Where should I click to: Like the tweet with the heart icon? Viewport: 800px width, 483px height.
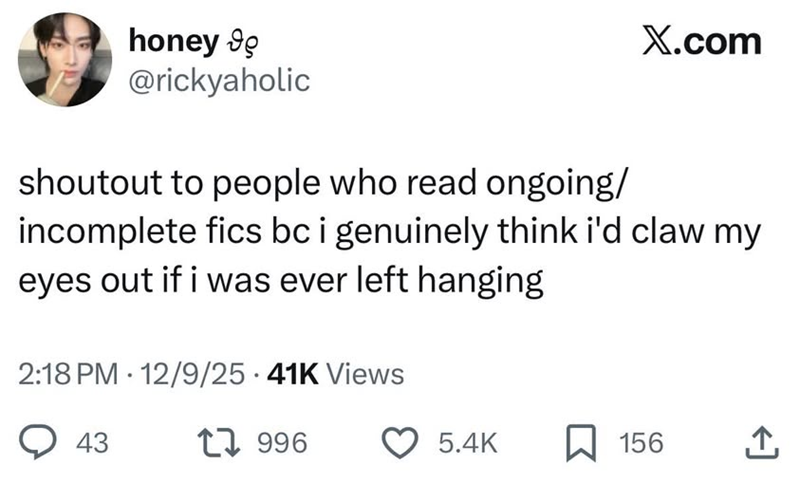[x=401, y=442]
